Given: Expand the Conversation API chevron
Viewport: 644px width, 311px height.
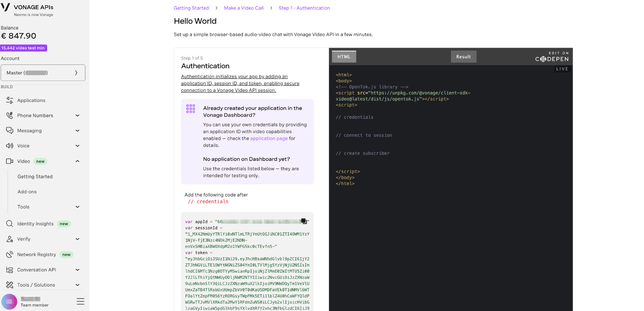Looking at the screenshot, I should [78, 270].
